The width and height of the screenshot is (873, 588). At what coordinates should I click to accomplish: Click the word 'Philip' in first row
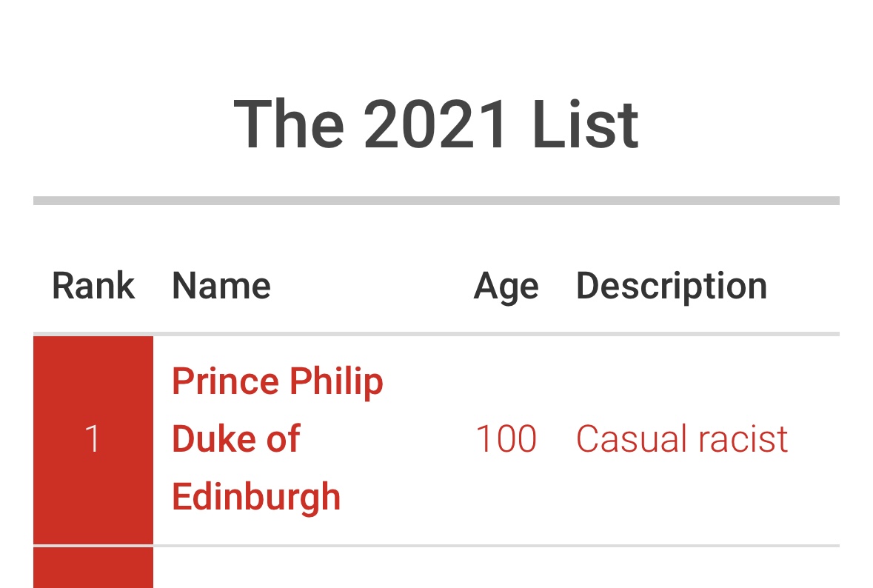click(336, 382)
